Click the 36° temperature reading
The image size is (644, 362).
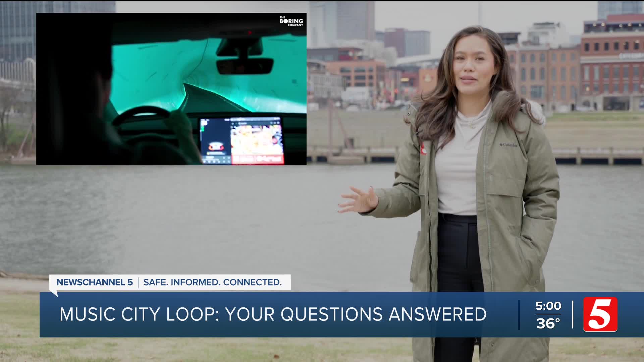point(548,323)
